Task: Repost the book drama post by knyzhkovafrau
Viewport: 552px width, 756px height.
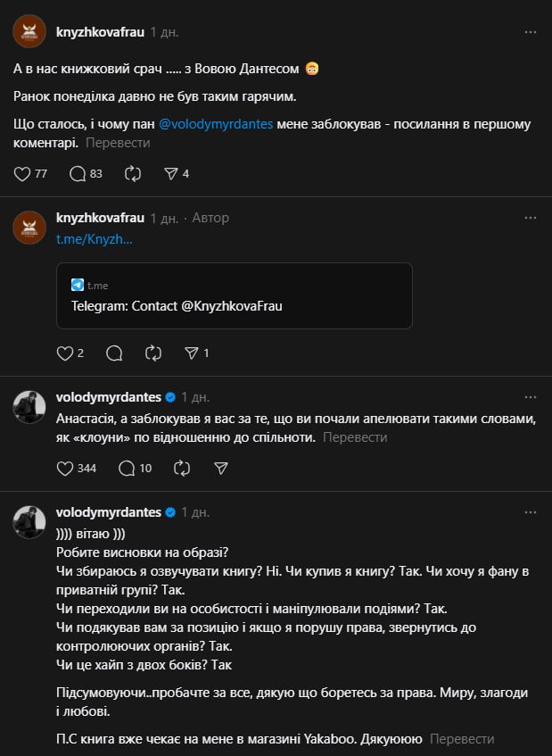Action: [x=133, y=174]
